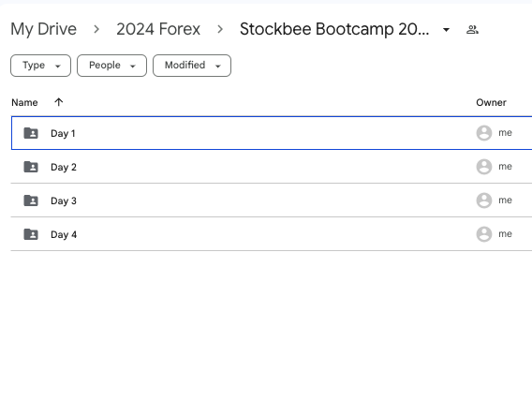Viewport: 532px width, 416px height.
Task: Click the Owner column header
Action: [x=491, y=102]
